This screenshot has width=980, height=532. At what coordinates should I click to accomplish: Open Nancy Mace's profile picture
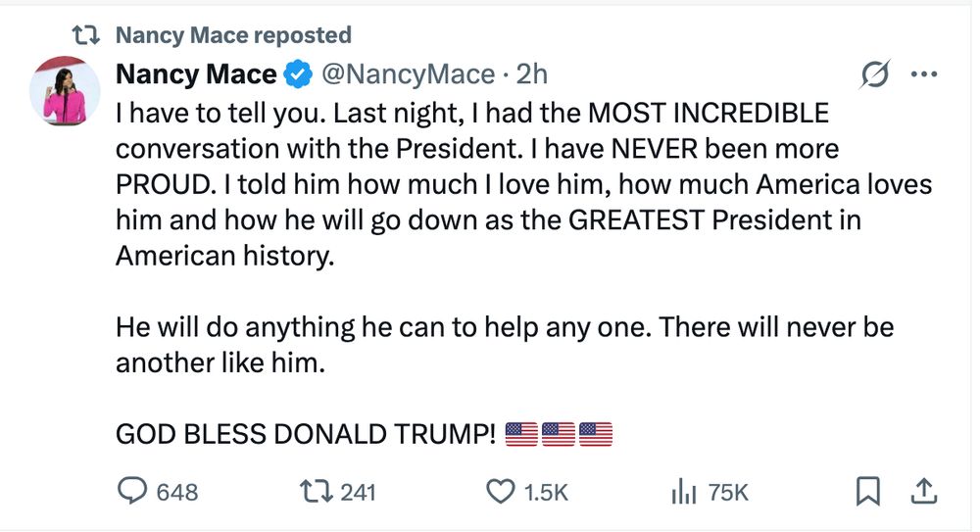67,89
